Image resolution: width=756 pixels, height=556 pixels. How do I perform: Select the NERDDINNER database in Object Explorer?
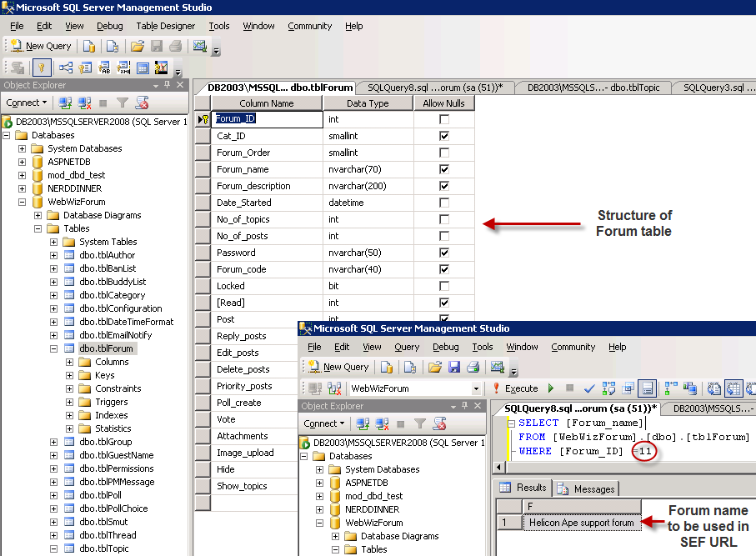click(74, 188)
